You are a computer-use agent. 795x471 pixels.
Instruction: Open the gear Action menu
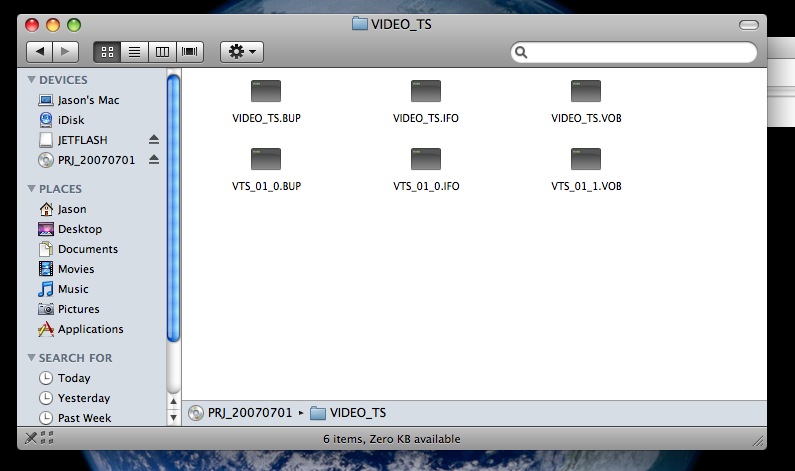[x=242, y=52]
